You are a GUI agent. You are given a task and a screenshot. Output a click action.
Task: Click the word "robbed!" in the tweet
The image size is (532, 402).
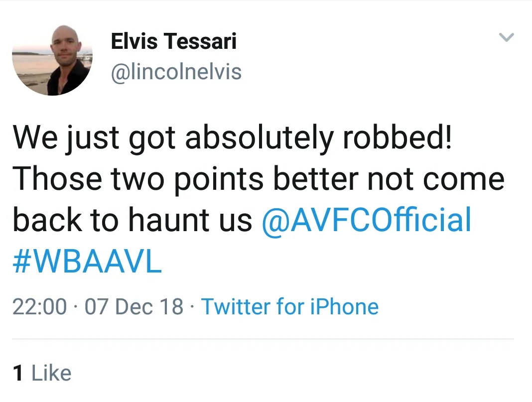click(x=397, y=136)
